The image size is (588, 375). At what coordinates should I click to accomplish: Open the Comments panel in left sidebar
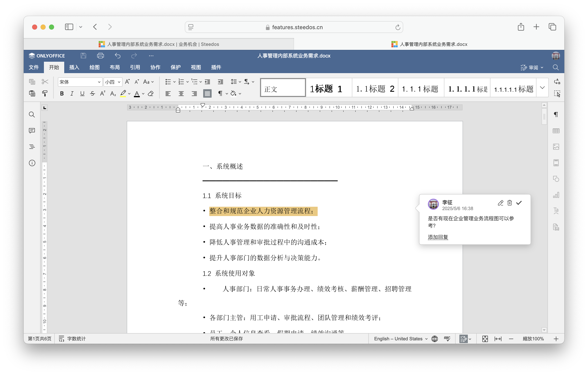click(32, 131)
